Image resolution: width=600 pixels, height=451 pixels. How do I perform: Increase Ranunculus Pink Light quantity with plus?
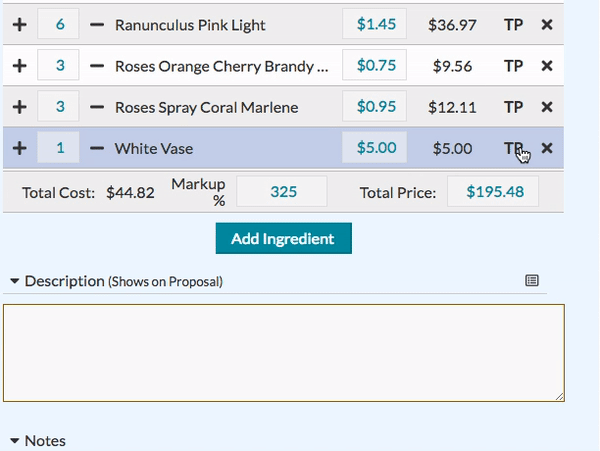20,25
